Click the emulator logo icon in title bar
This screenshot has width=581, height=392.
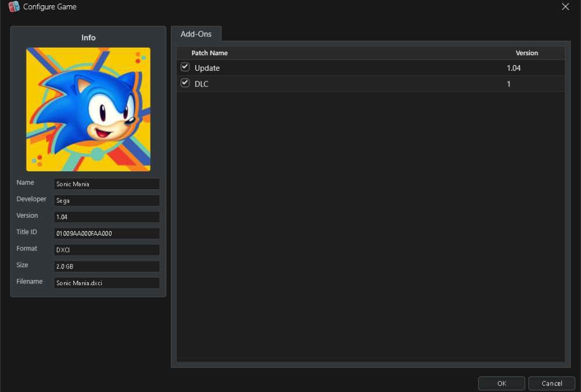click(14, 6)
